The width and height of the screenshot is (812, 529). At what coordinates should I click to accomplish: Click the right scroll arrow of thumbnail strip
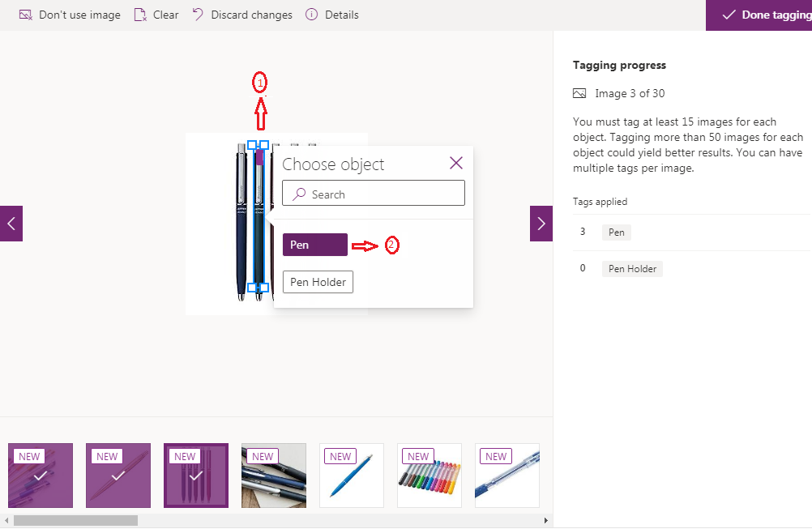tap(546, 520)
